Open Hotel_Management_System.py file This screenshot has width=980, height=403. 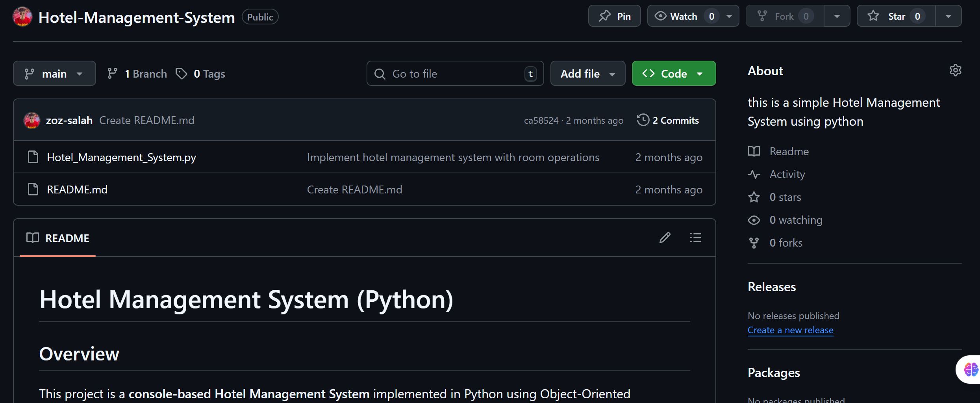[x=120, y=157]
